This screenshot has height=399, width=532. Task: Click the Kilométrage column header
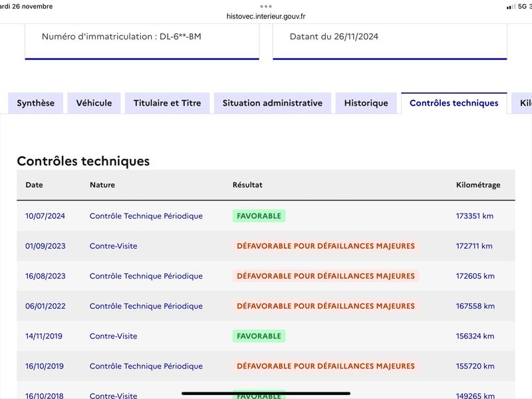[x=478, y=185]
